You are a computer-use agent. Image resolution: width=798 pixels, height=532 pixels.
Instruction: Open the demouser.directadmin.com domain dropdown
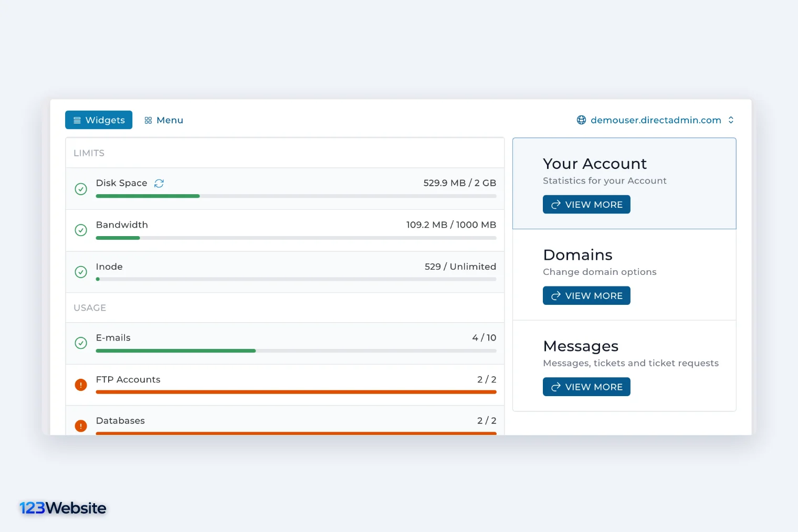pos(655,120)
